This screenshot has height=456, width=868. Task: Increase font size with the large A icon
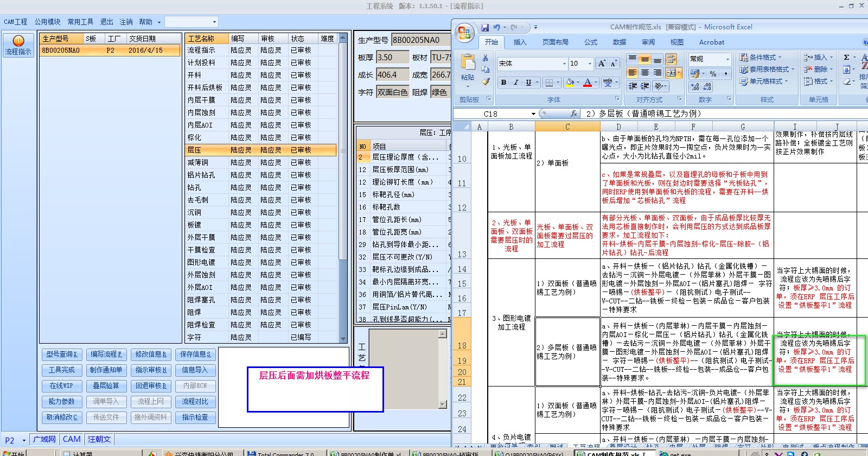click(602, 64)
